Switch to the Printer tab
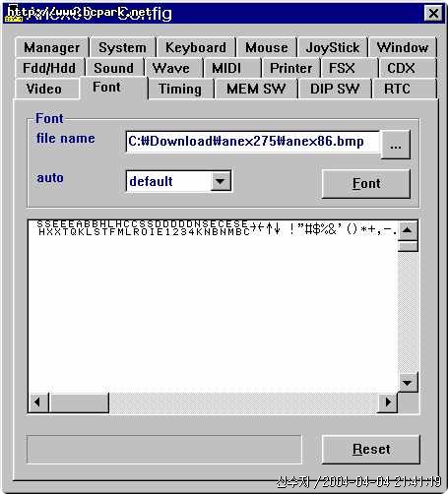The width and height of the screenshot is (448, 494). pos(290,68)
